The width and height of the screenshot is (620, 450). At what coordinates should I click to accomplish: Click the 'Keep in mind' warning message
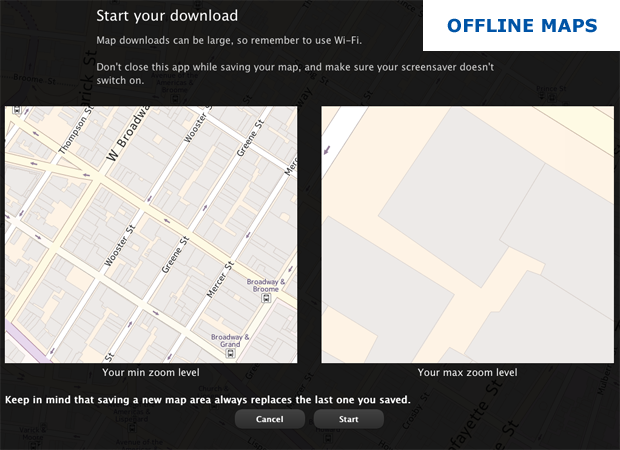pyautogui.click(x=208, y=399)
